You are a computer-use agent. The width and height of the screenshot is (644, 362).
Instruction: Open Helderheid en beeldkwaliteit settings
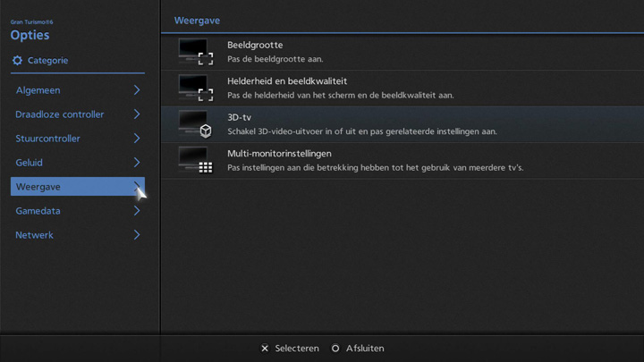coord(286,81)
